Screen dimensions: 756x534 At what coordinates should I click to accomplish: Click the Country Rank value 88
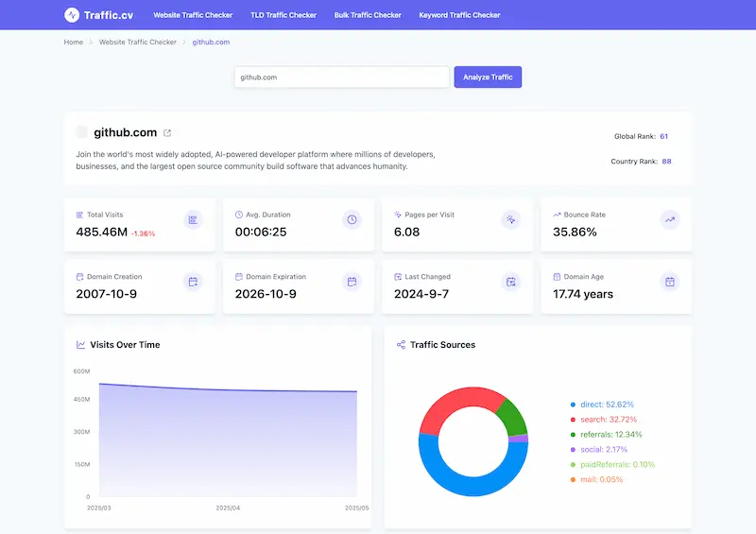click(667, 162)
